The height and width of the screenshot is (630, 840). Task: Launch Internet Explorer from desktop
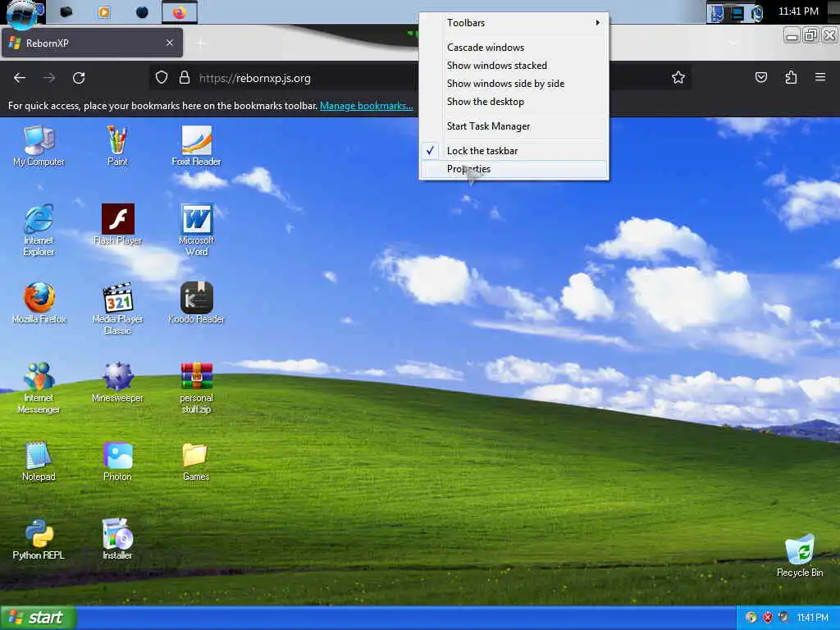39,230
